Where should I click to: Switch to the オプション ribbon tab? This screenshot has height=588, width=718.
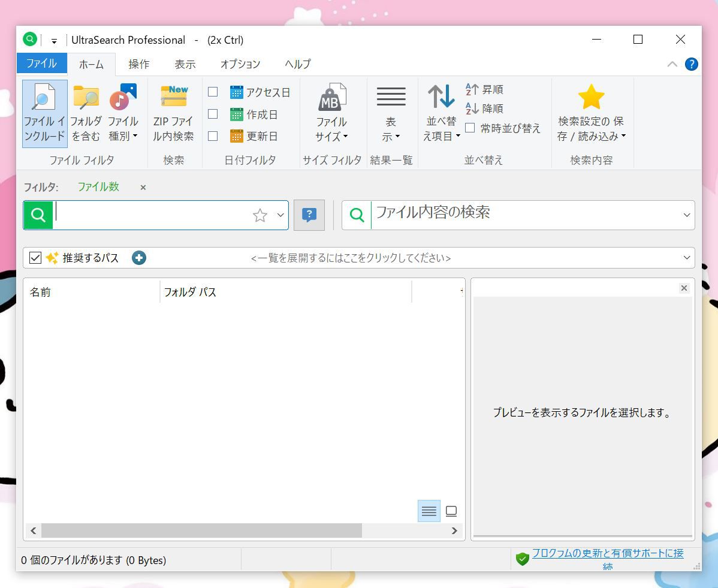tap(240, 64)
